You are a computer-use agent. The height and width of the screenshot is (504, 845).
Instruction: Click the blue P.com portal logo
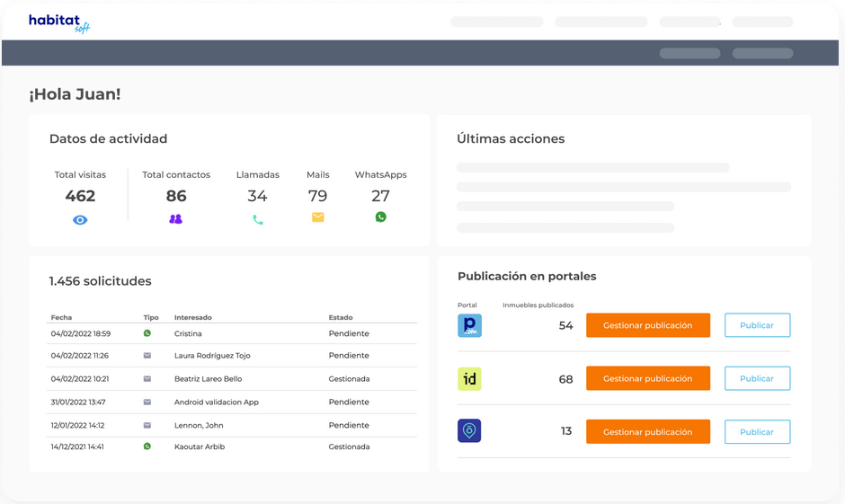pyautogui.click(x=469, y=325)
